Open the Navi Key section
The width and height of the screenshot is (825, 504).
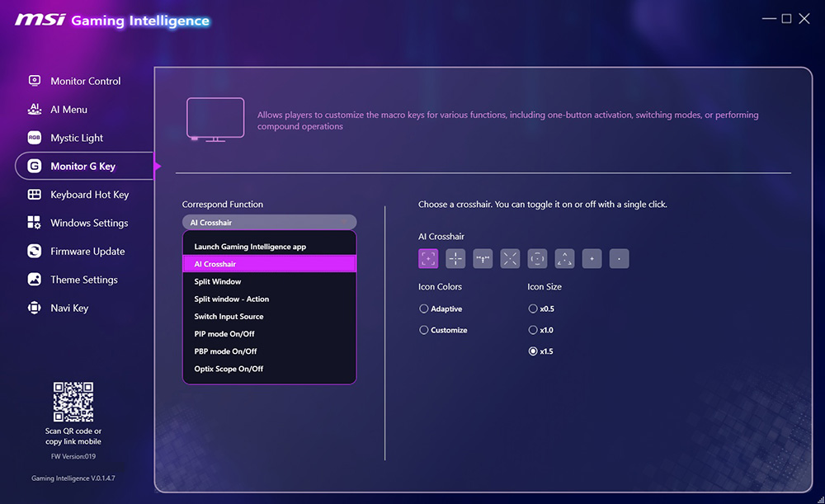coord(69,309)
